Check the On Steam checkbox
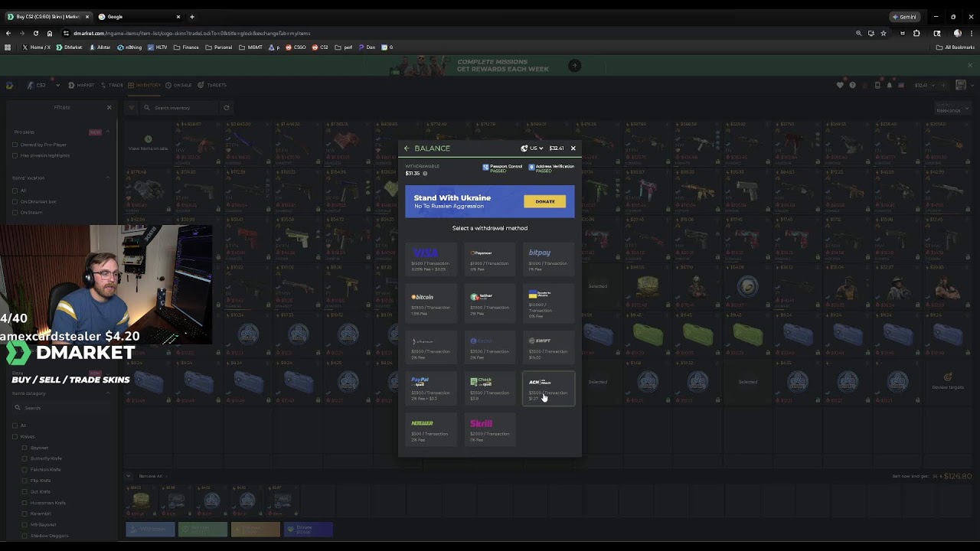The width and height of the screenshot is (980, 551). (x=15, y=212)
